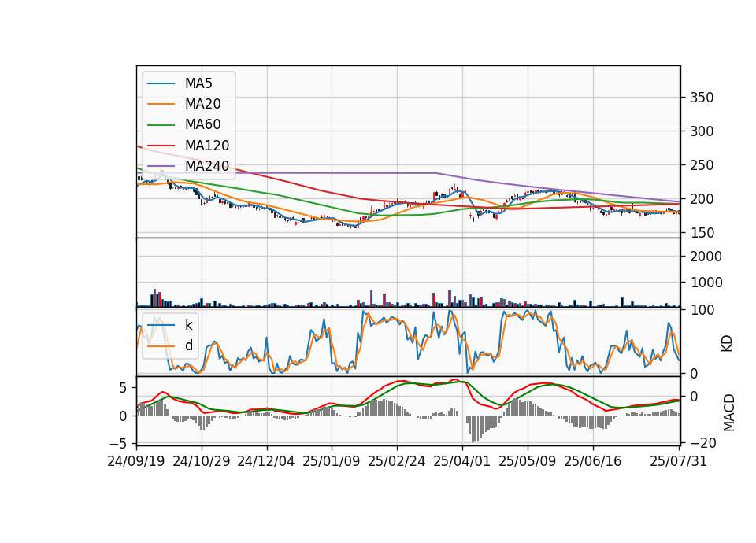
Task: Click the 25/02/24 date label
Action: click(x=397, y=461)
